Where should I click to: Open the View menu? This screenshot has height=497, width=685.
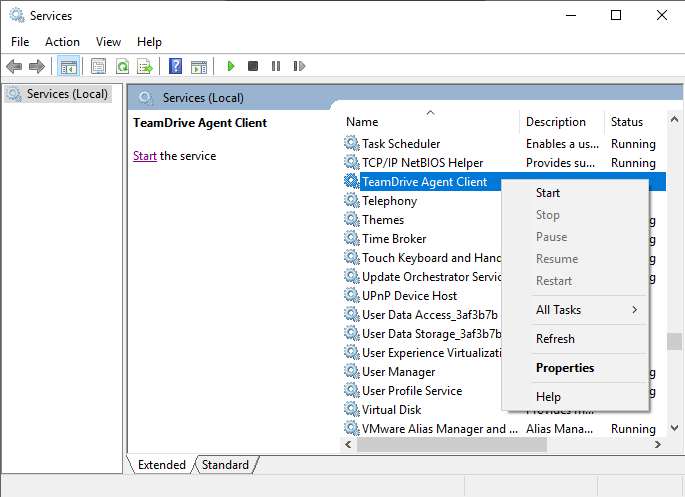108,42
